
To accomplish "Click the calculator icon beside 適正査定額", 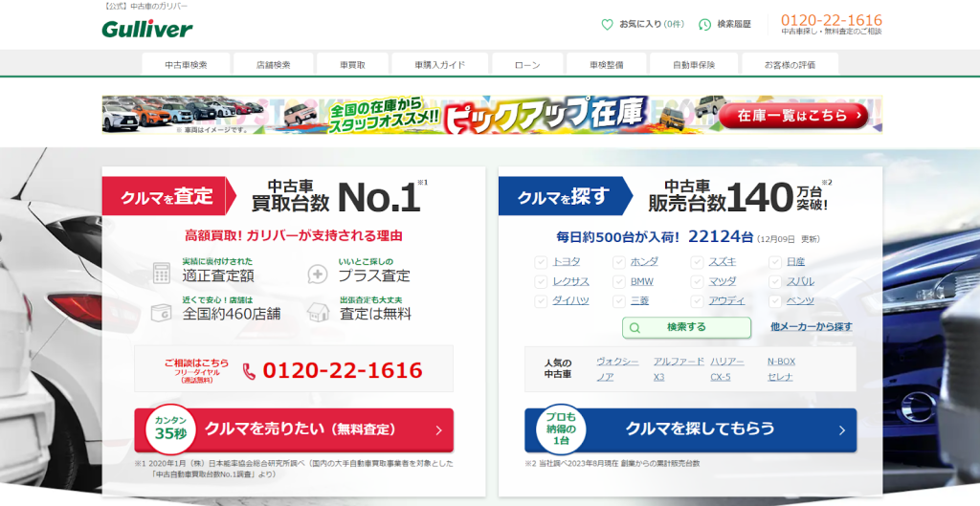I will click(x=162, y=273).
